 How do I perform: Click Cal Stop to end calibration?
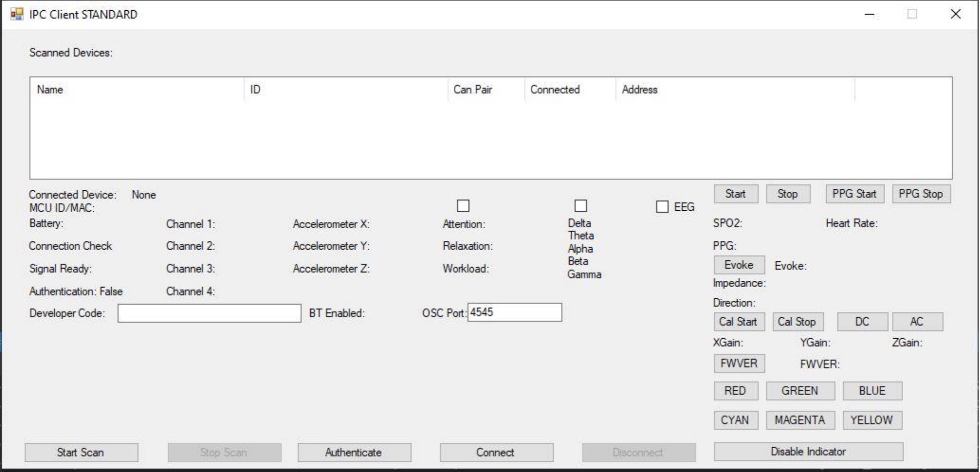coord(798,321)
